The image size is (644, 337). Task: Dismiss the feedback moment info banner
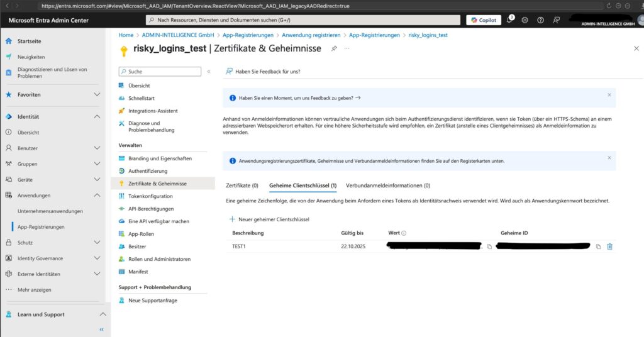(609, 95)
